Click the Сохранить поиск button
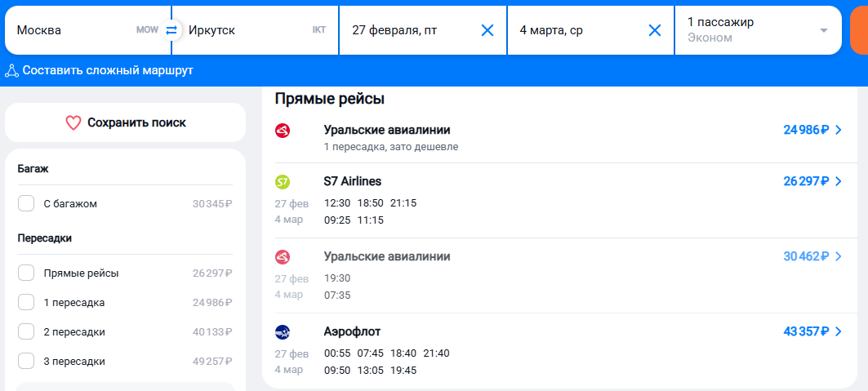 pos(125,122)
